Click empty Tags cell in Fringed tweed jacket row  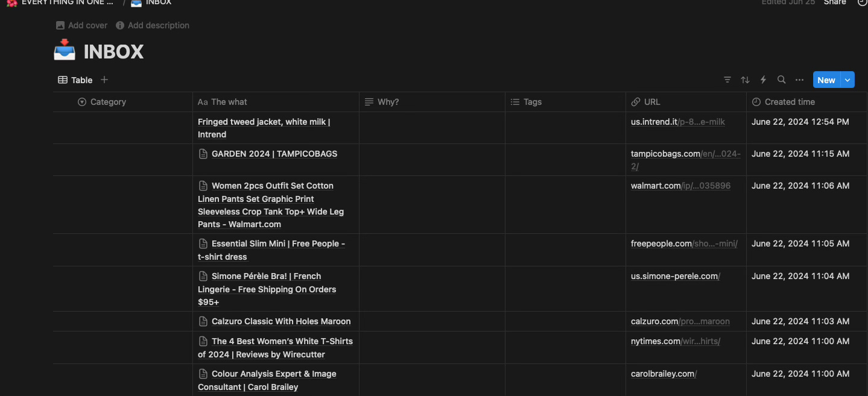coord(565,128)
